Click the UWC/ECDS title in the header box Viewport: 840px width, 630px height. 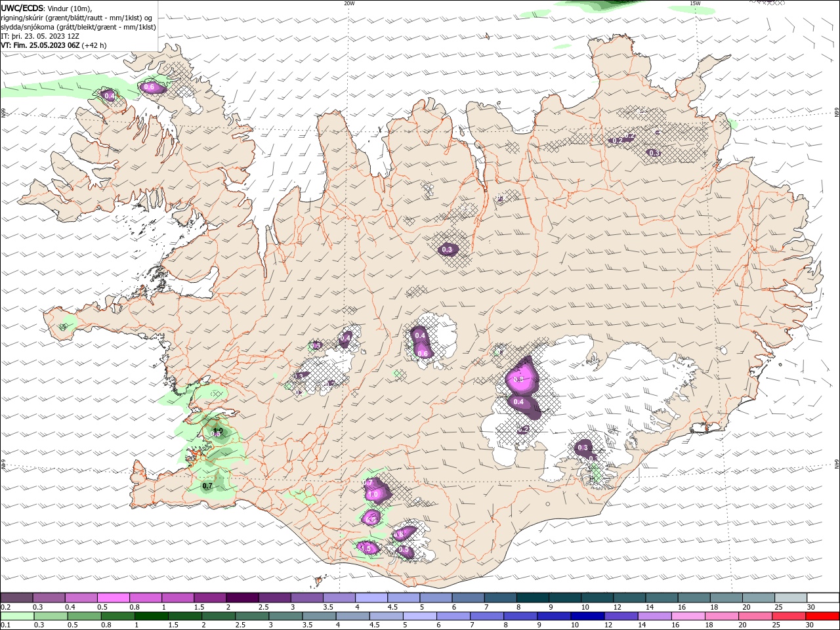click(x=22, y=8)
